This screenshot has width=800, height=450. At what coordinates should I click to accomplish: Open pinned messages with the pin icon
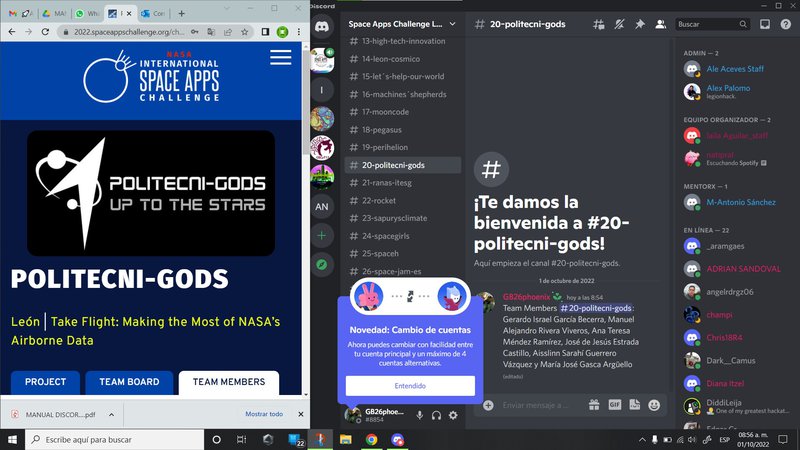pos(640,24)
